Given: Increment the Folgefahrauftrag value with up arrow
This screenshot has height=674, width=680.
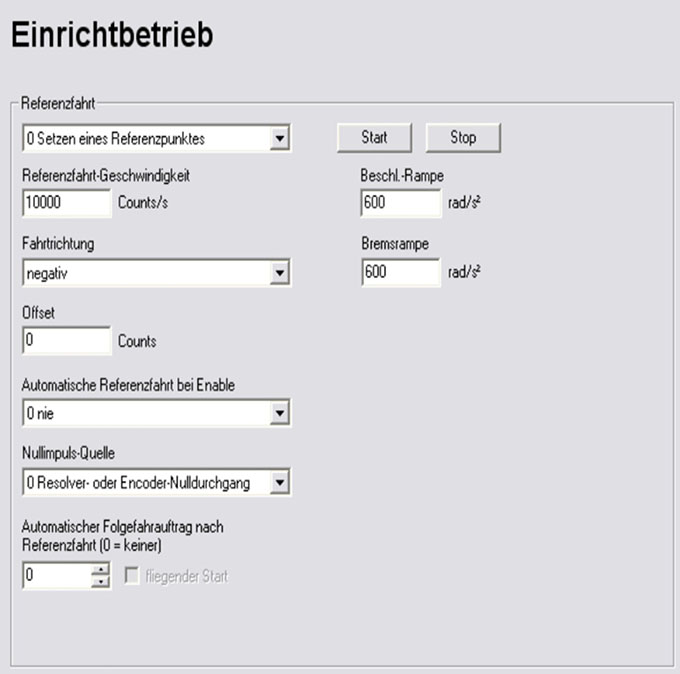Looking at the screenshot, I should 100,570.
